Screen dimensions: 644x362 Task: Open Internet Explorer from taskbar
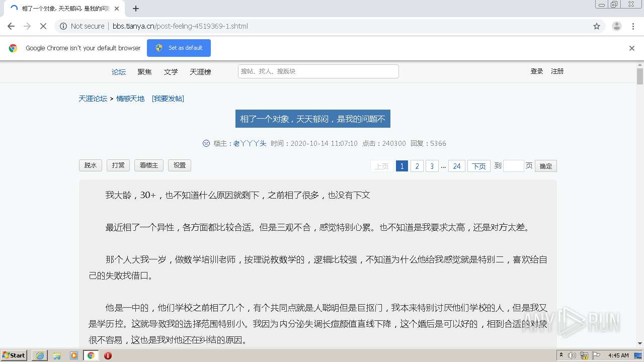pyautogui.click(x=40, y=355)
